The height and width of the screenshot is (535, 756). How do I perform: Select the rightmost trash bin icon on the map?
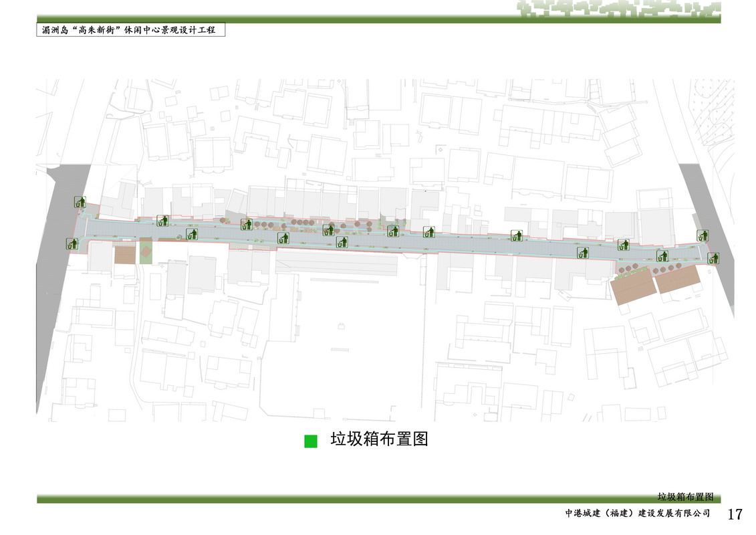713,258
